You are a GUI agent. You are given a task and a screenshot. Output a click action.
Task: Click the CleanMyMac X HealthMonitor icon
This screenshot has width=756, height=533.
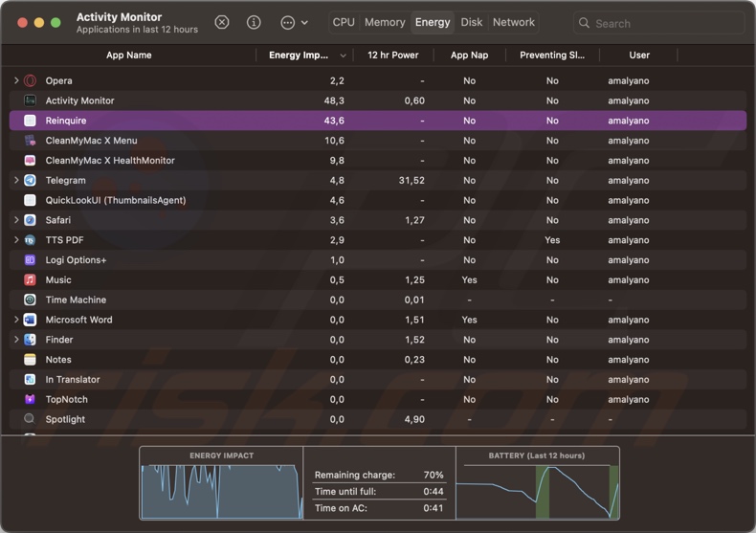click(x=30, y=160)
